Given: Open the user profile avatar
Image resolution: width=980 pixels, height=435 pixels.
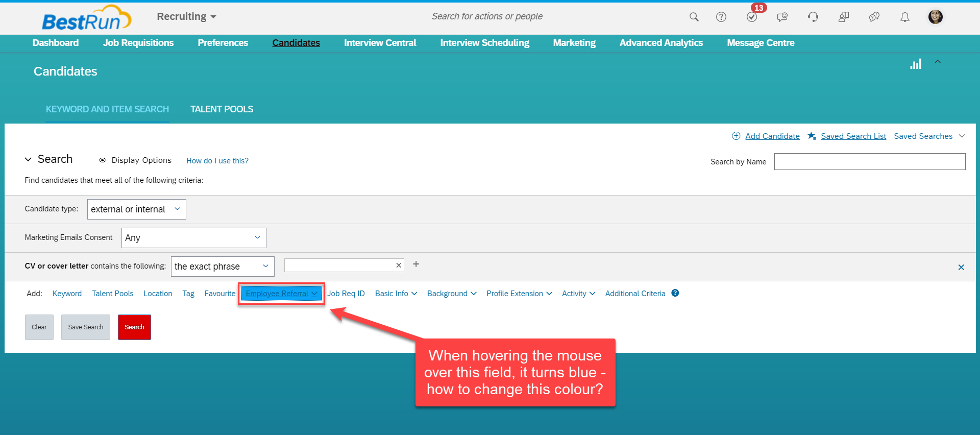Looking at the screenshot, I should (935, 17).
